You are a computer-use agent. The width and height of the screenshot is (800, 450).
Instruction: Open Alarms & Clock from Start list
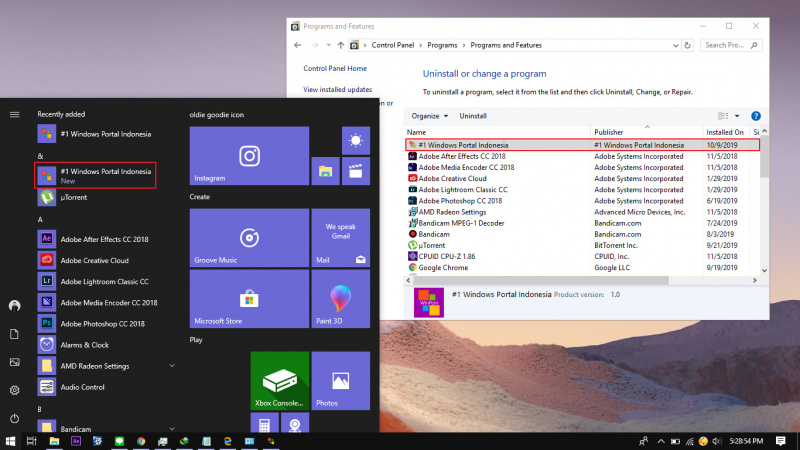105,345
